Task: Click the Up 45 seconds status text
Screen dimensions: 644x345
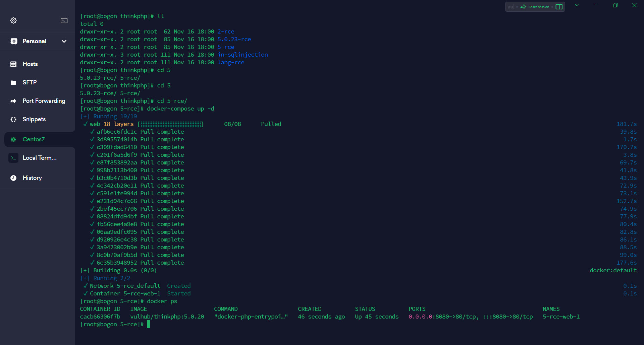Action: point(377,317)
